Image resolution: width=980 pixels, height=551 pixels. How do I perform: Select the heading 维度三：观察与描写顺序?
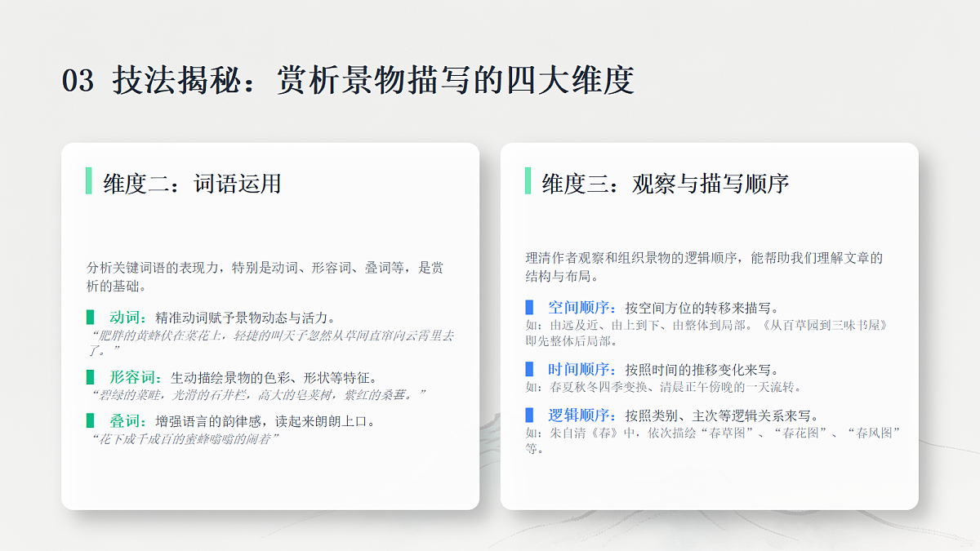click(x=665, y=183)
